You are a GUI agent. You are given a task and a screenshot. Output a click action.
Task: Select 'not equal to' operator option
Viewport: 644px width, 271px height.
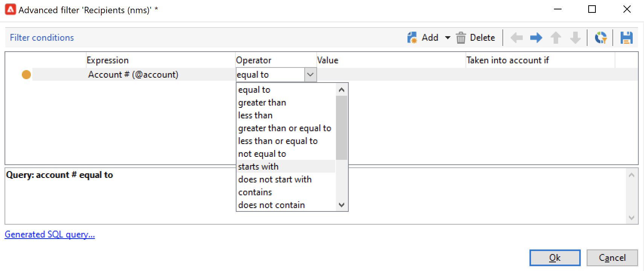tap(262, 154)
